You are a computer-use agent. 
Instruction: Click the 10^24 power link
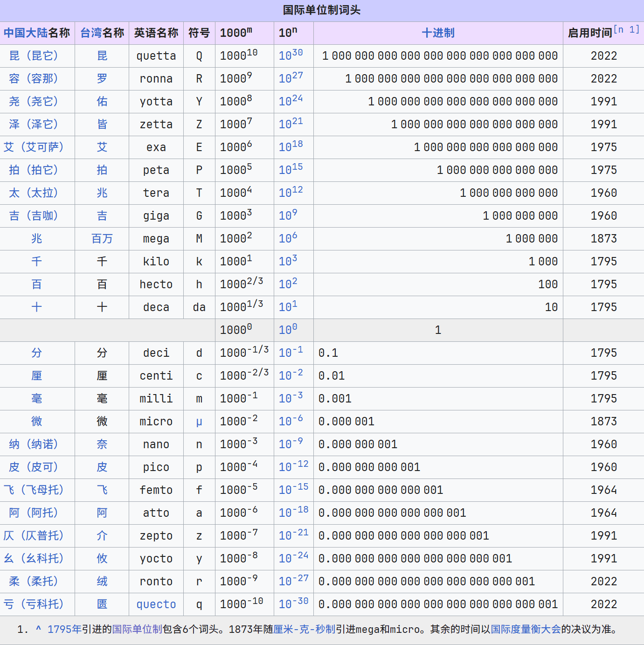point(291,101)
